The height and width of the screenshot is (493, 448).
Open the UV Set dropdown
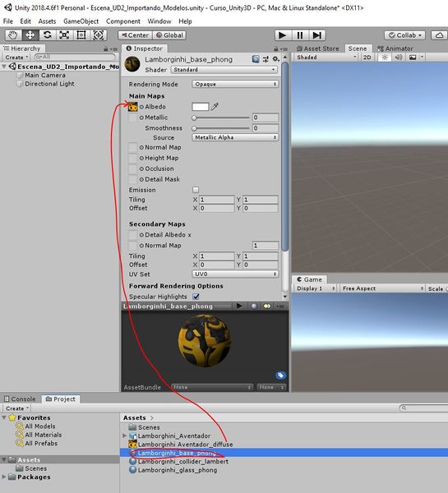click(235, 274)
